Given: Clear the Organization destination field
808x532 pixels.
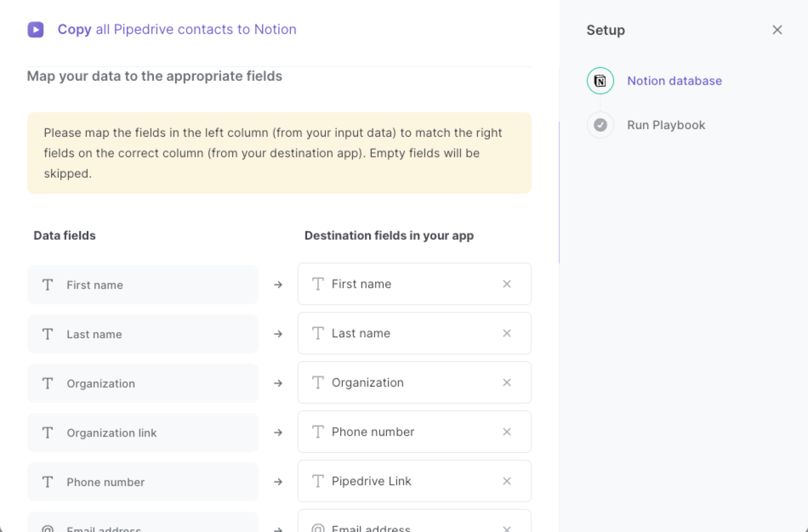Looking at the screenshot, I should 507,383.
